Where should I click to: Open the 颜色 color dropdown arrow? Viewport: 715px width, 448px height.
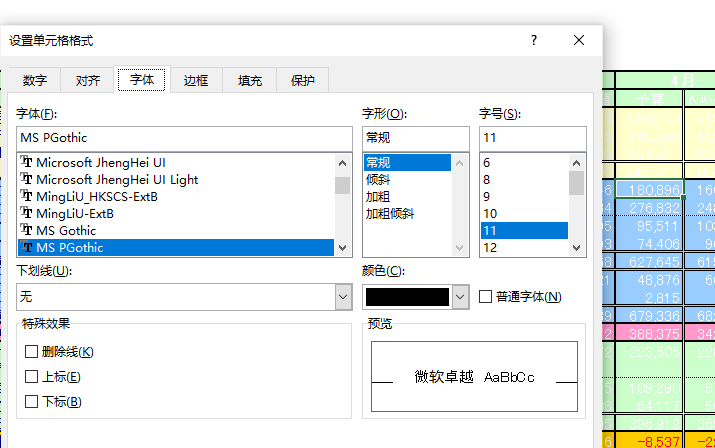click(460, 297)
